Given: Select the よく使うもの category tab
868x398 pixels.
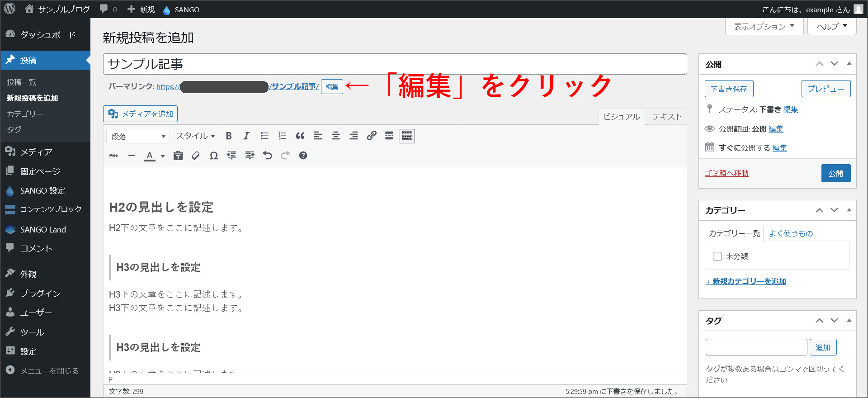Looking at the screenshot, I should (791, 233).
